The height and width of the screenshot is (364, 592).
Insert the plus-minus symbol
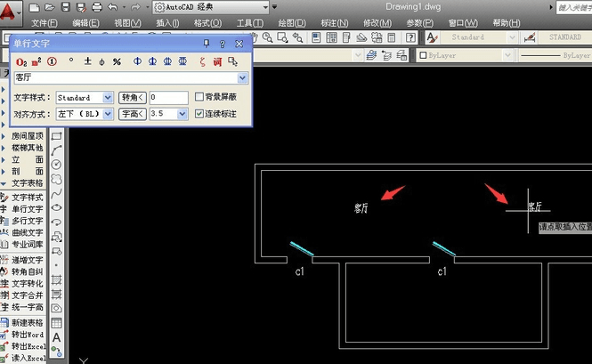(87, 61)
